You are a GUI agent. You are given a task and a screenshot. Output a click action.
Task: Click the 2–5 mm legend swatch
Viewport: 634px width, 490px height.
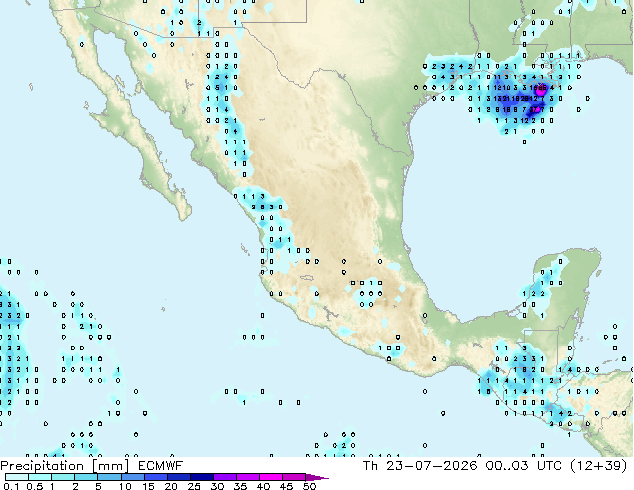pos(86,477)
